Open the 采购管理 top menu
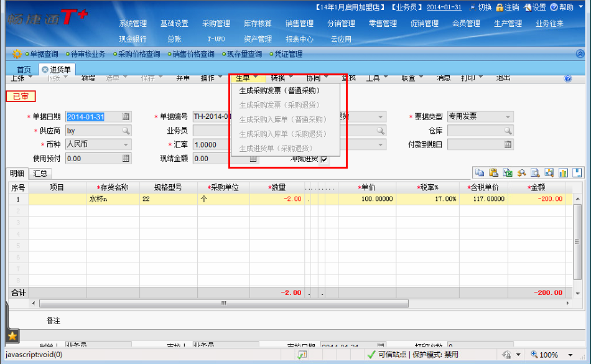 216,24
